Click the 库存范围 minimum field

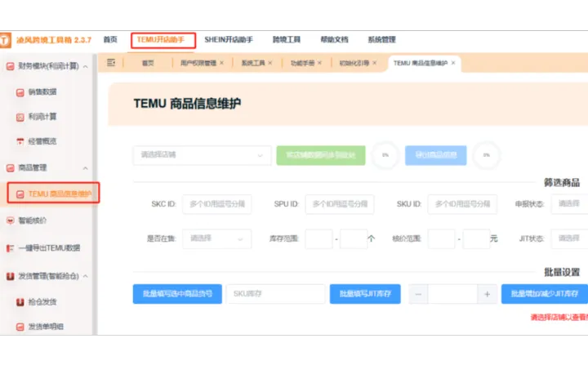(x=318, y=238)
